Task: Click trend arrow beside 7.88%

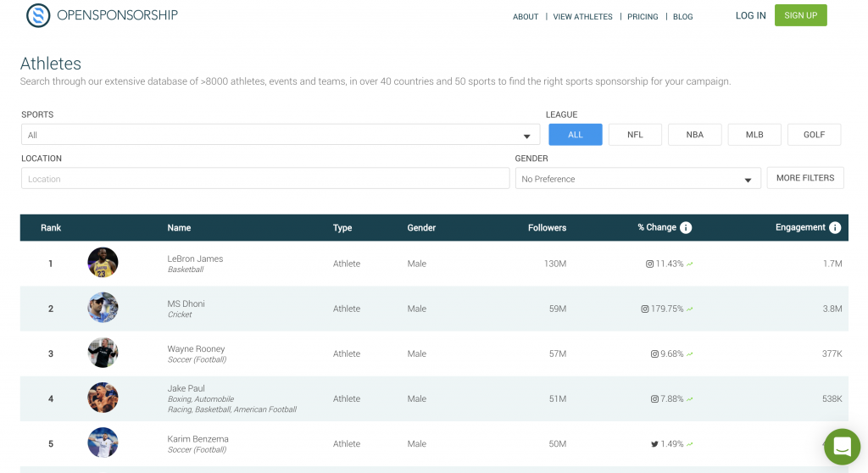Action: click(x=690, y=398)
